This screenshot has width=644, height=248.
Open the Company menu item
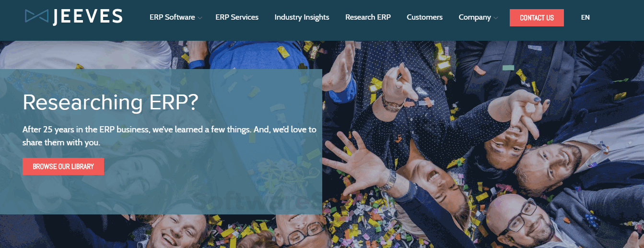[475, 17]
